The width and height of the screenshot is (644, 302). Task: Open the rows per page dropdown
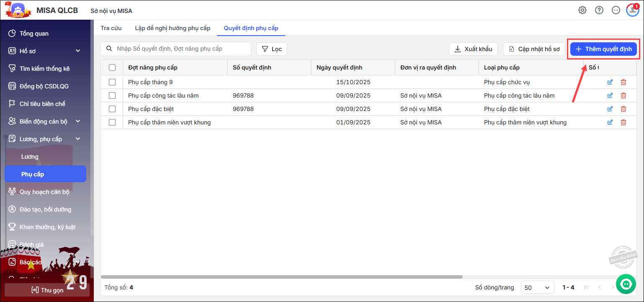pos(537,287)
